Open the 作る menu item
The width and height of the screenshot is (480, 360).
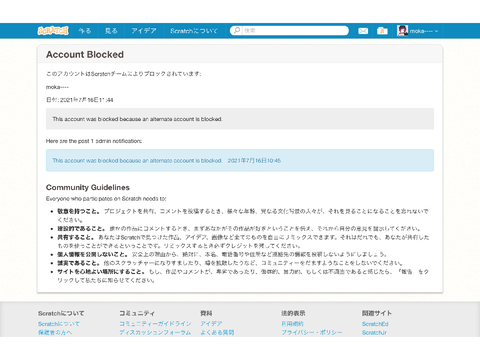[x=85, y=31]
